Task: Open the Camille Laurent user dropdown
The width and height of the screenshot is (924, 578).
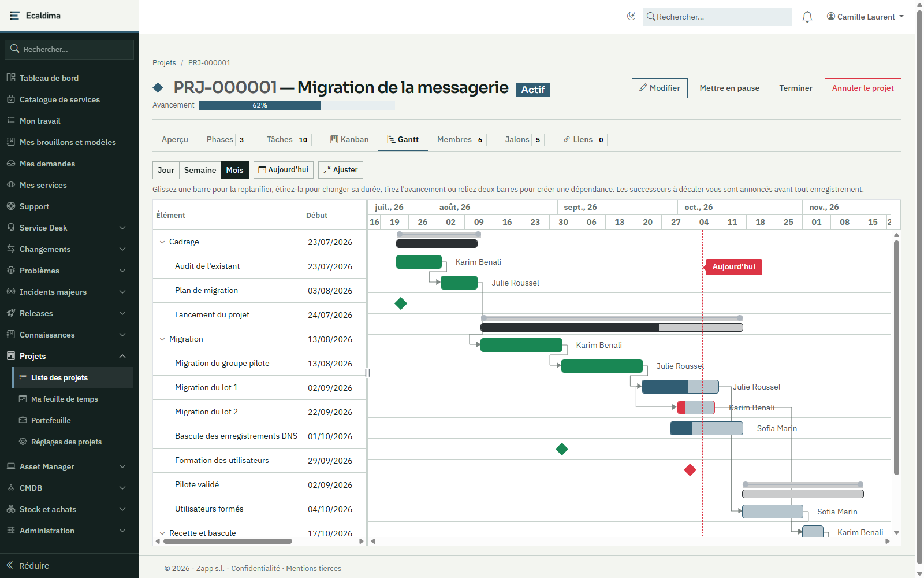Action: (x=865, y=17)
